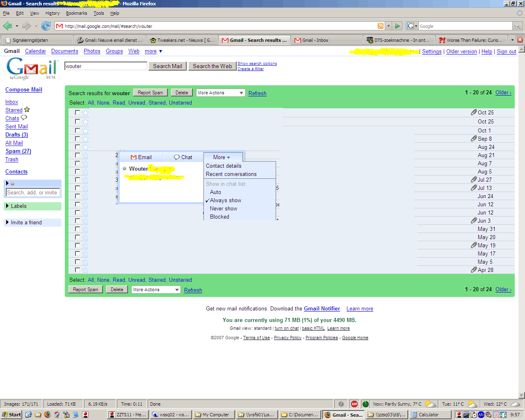Select Blocked in chat list options
This screenshot has height=420, width=525.
[x=219, y=217]
